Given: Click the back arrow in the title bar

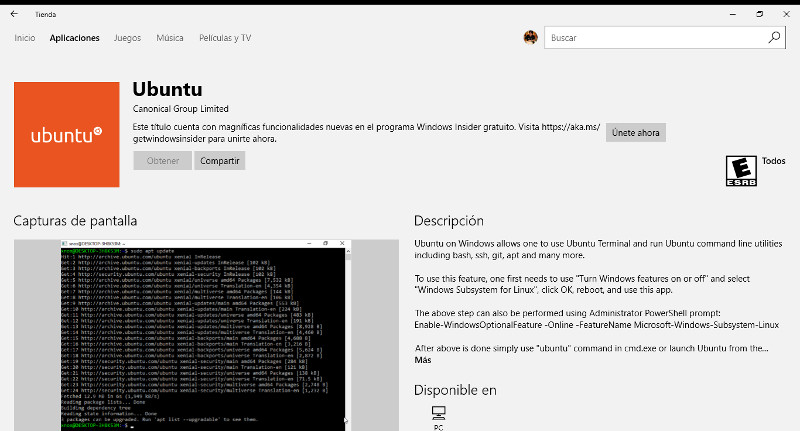Looking at the screenshot, I should [x=14, y=14].
